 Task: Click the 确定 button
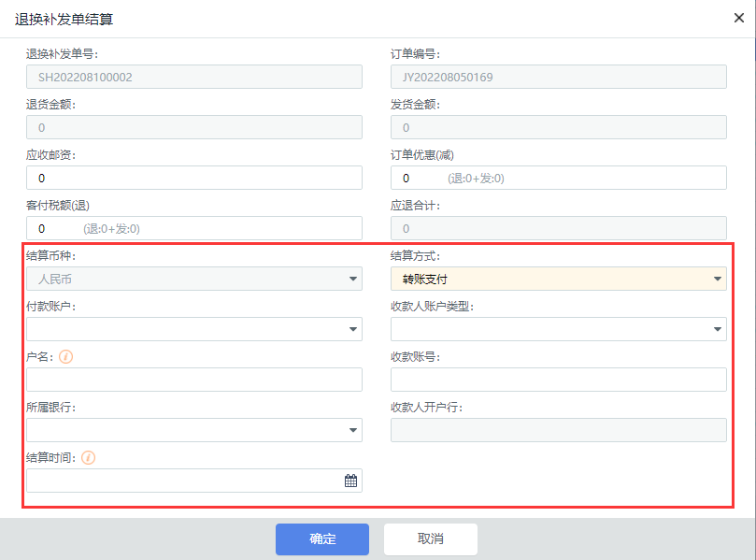click(322, 539)
